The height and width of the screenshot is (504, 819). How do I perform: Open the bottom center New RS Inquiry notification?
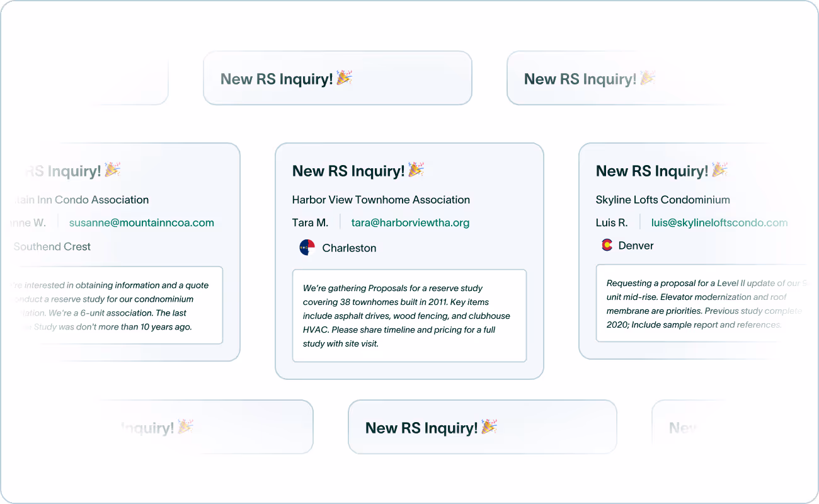click(483, 427)
